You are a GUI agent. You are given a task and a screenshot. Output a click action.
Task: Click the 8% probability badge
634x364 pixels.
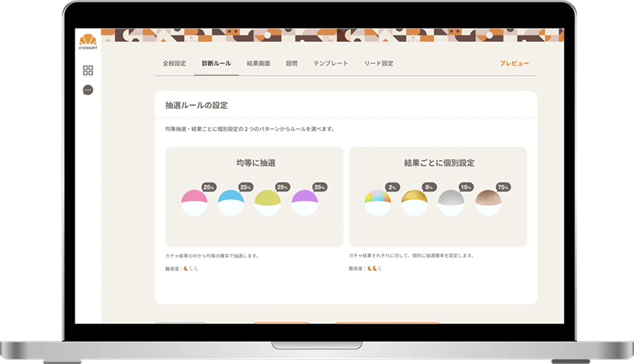point(429,187)
